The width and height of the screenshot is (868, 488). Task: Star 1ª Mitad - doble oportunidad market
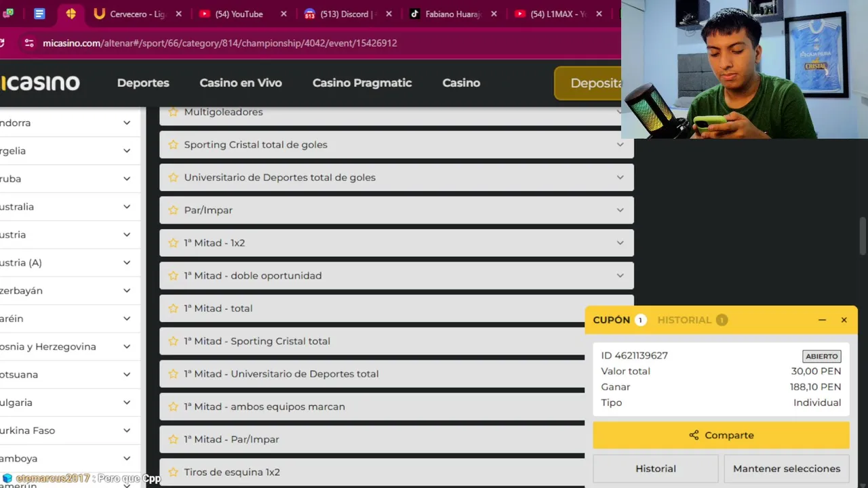[x=173, y=276]
